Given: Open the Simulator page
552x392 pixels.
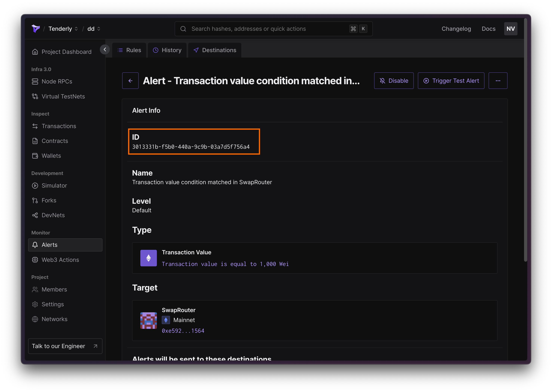Looking at the screenshot, I should (x=54, y=185).
